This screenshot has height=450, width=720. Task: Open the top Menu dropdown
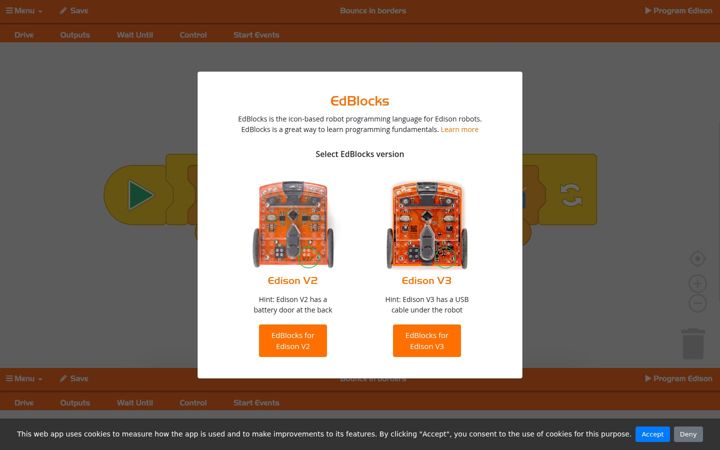24,11
